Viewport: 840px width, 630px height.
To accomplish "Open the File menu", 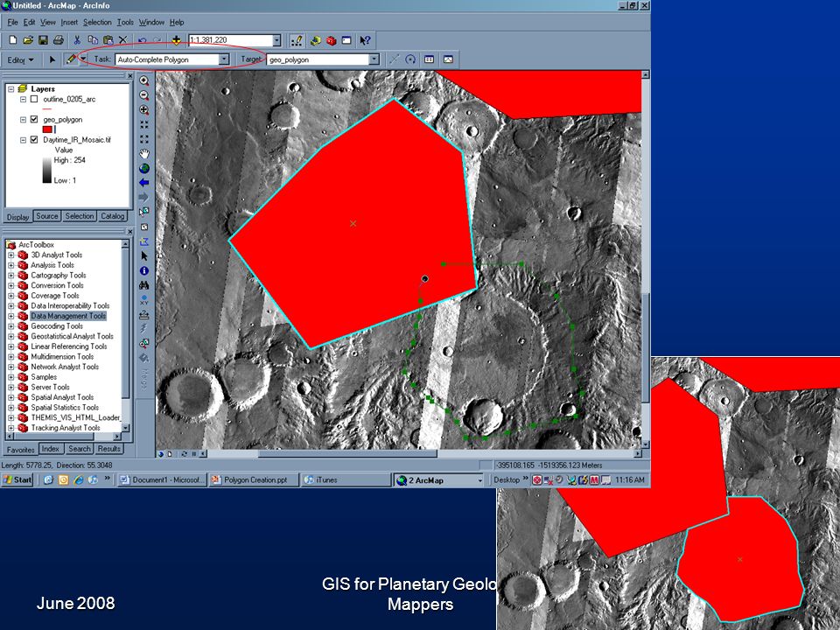I will point(12,22).
